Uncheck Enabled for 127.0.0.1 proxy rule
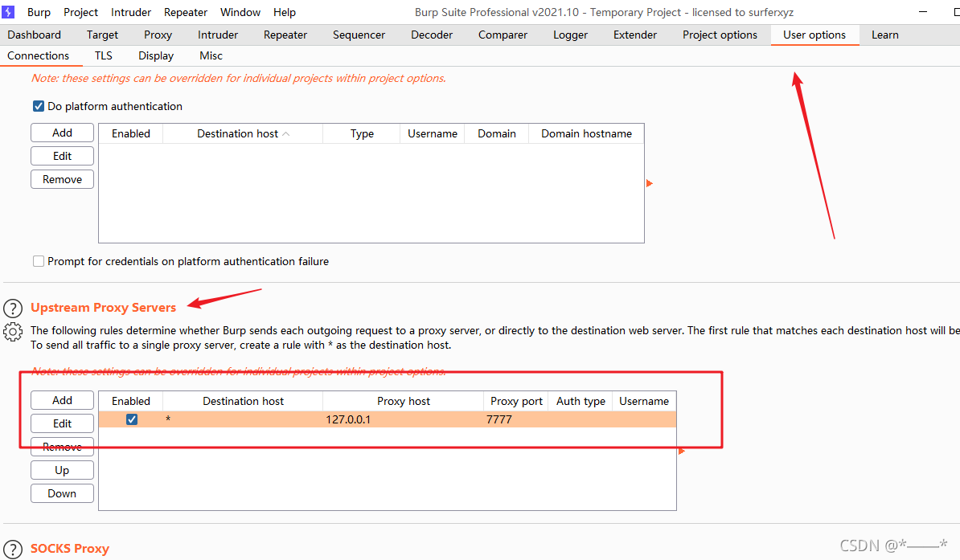The height and width of the screenshot is (560, 960). click(131, 419)
